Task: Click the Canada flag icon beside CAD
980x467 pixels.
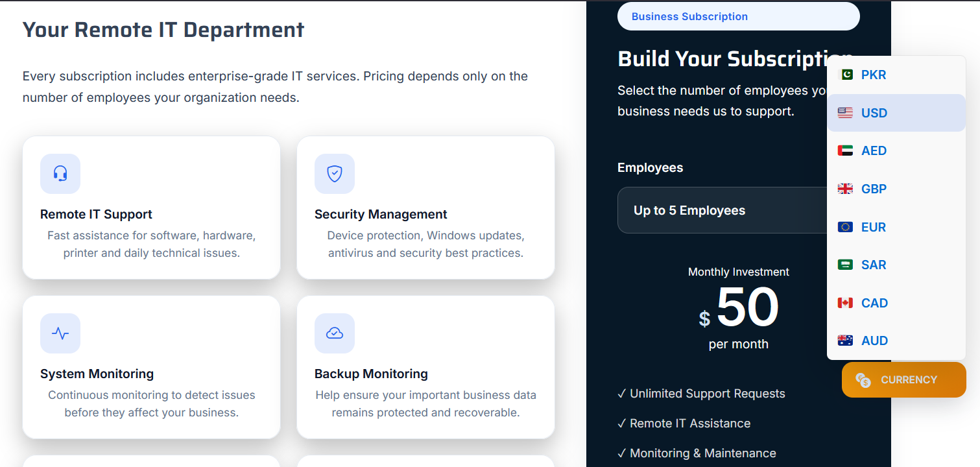Action: (845, 303)
